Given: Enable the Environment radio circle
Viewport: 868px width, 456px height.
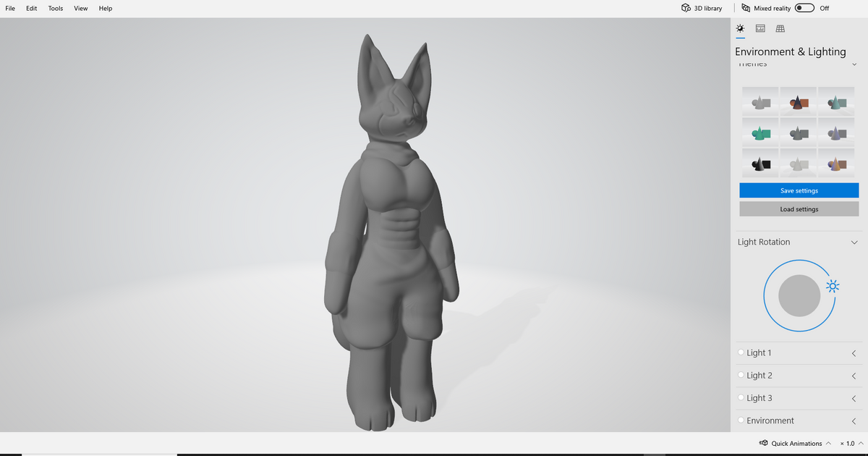Looking at the screenshot, I should pyautogui.click(x=741, y=420).
